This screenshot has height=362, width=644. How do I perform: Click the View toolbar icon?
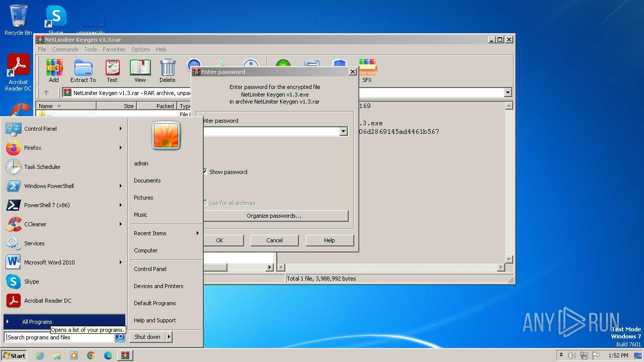(140, 71)
